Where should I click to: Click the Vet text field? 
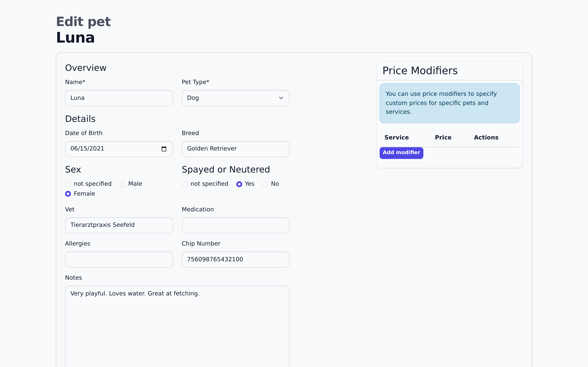click(x=119, y=225)
